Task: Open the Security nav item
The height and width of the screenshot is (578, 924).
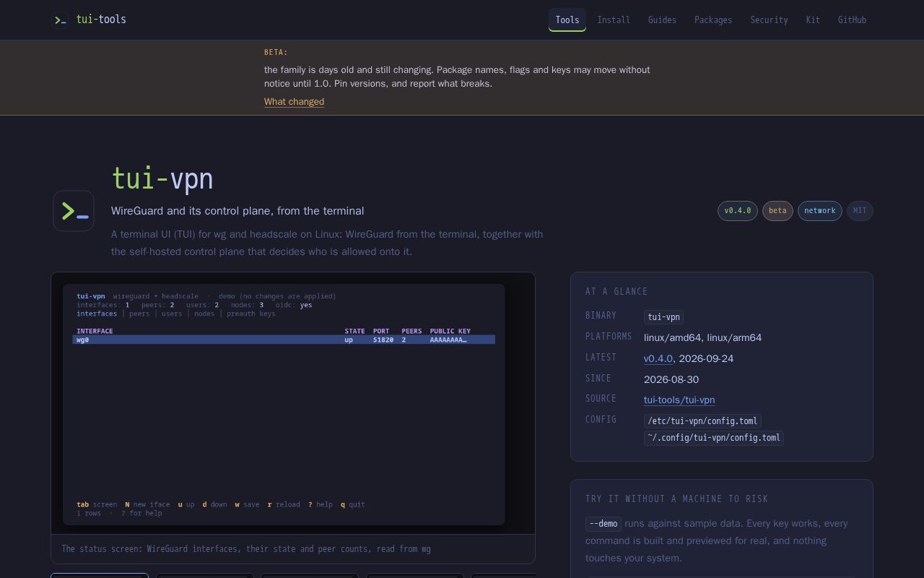Action: [769, 20]
